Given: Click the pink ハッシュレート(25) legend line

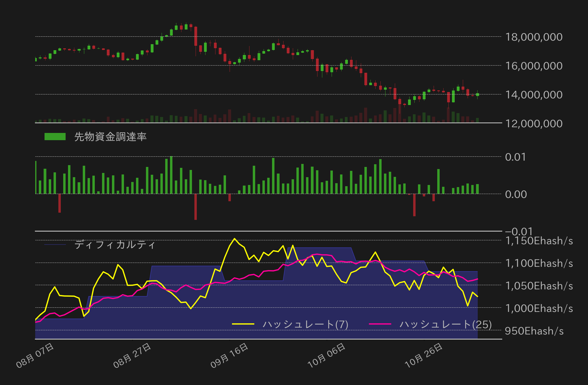Looking at the screenshot, I should pos(380,324).
